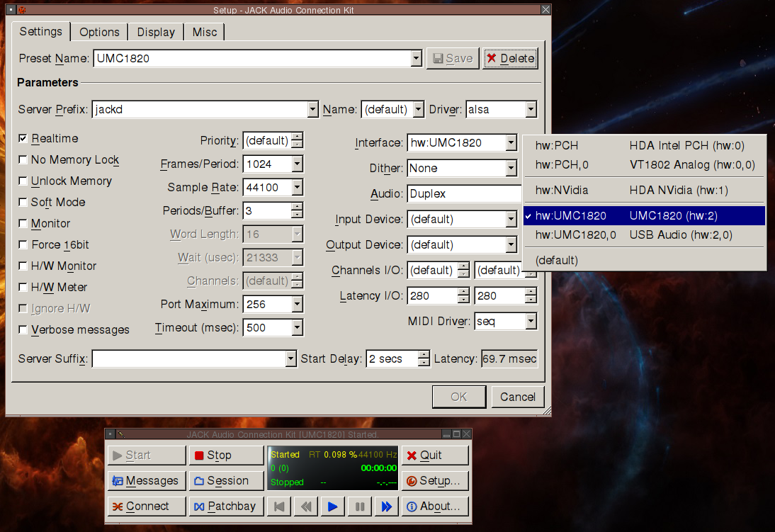Open the Timeout (msec) dropdown
The width and height of the screenshot is (775, 532).
[x=297, y=327]
